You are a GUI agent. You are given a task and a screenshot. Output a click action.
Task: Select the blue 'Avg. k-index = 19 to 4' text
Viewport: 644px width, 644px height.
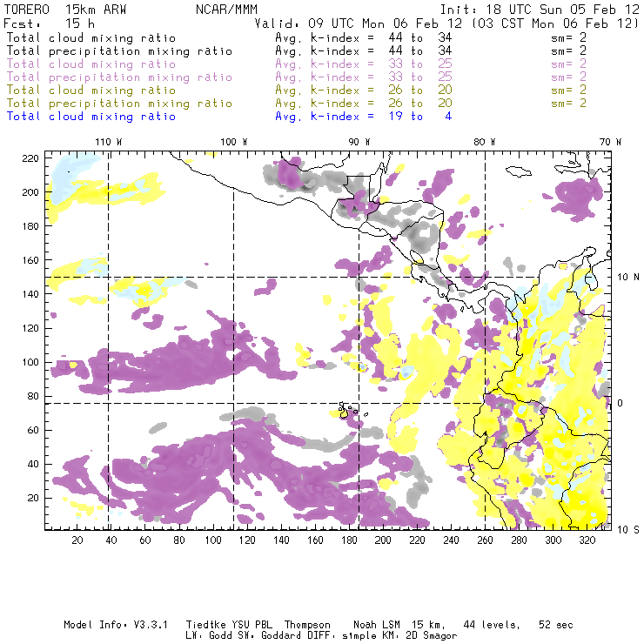tap(364, 117)
